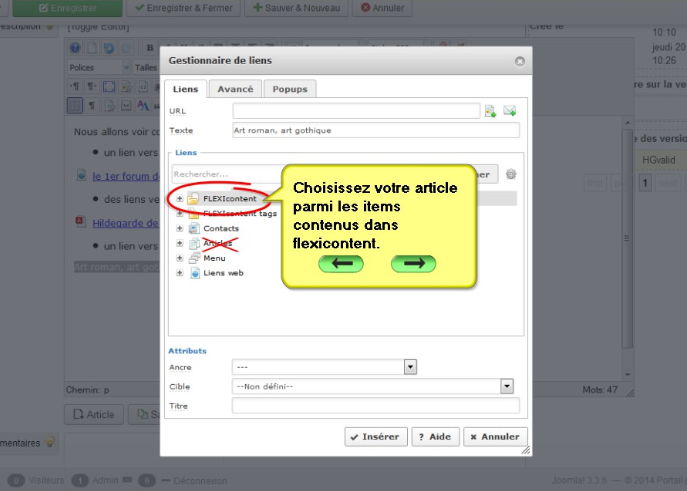This screenshot has height=491, width=687.
Task: Toggle the visual aid grid icon in the editor
Action: 75,106
